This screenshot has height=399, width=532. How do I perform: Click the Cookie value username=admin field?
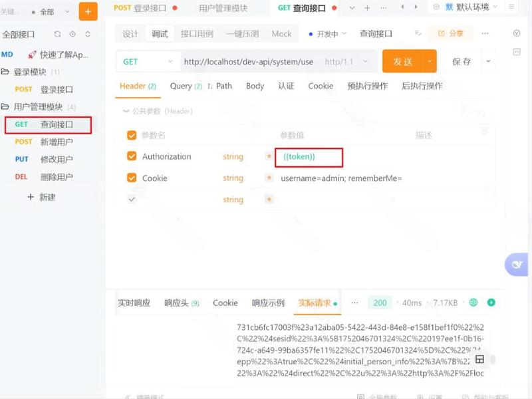(x=341, y=178)
